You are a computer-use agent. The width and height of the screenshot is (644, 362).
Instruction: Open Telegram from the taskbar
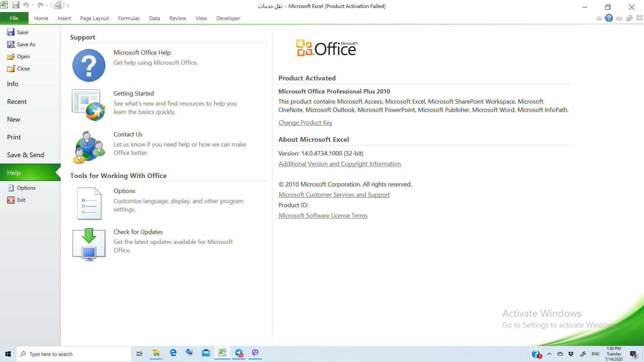(x=239, y=353)
